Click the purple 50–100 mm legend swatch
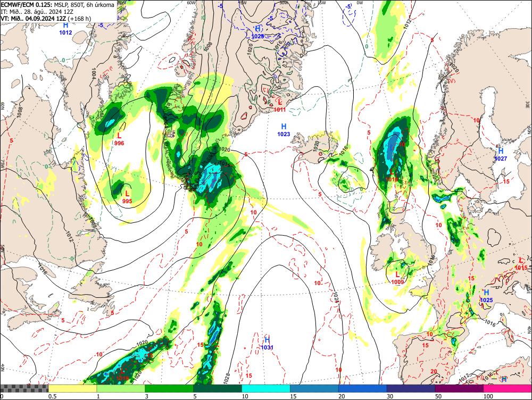Image resolution: width=532 pixels, height=400 pixels. click(459, 388)
